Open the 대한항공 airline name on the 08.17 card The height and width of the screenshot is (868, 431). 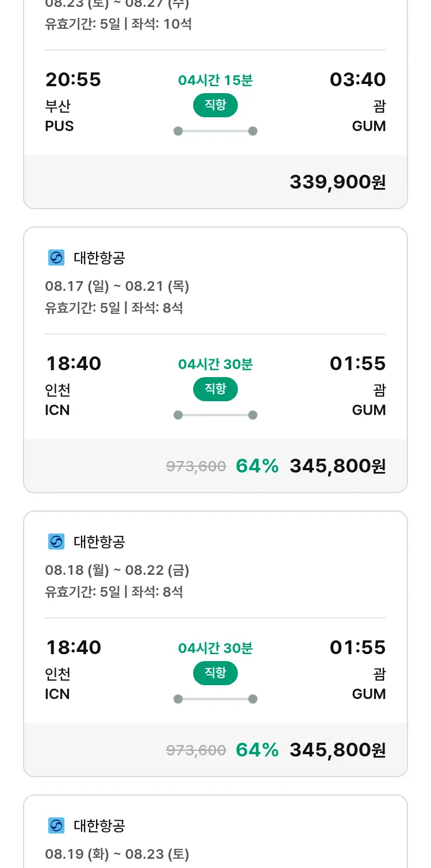[x=99, y=258]
